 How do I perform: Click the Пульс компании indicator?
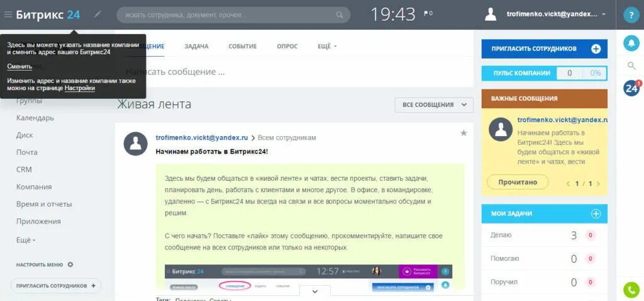[x=544, y=73]
